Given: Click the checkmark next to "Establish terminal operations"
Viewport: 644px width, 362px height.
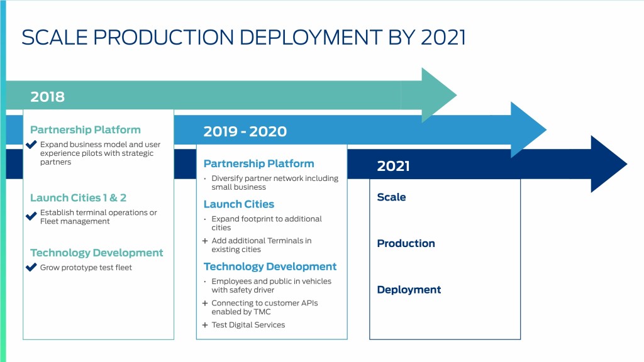Looking at the screenshot, I should 31,216.
